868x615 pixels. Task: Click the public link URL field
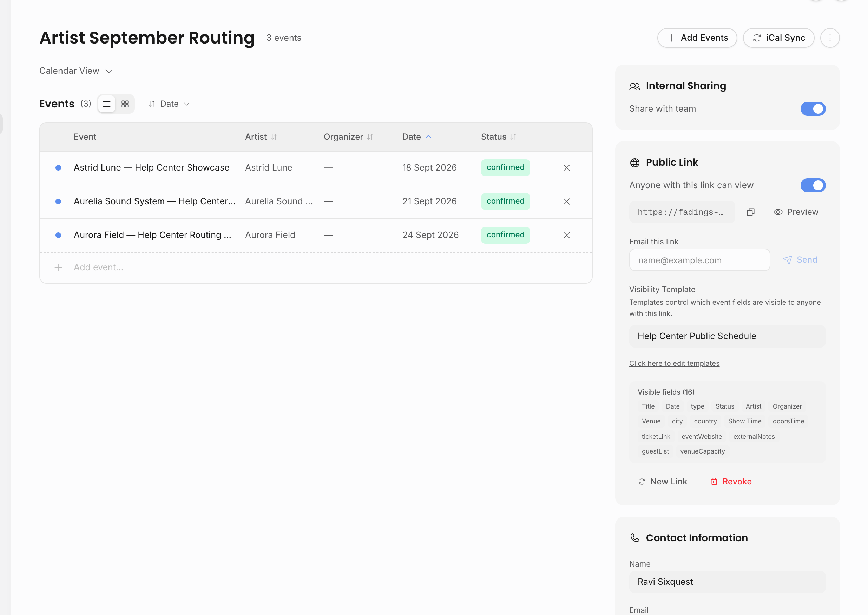(682, 212)
